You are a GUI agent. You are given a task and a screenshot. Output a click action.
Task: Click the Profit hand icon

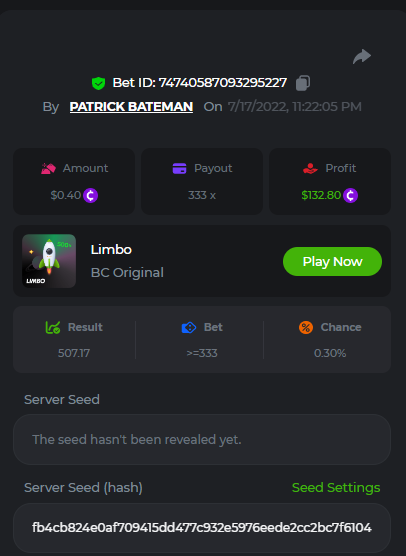[310, 168]
